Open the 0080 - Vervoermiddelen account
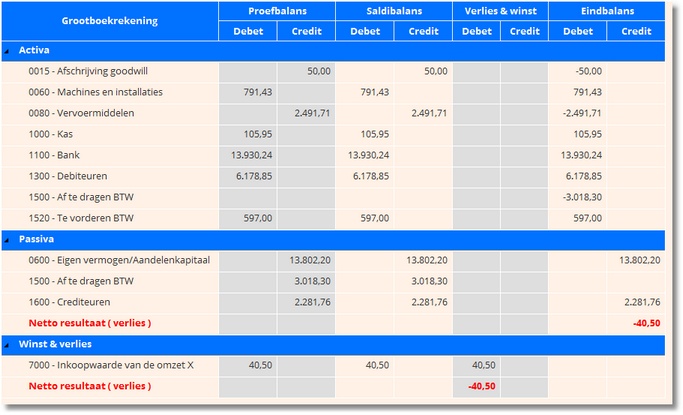683x415 pixels. 81,113
